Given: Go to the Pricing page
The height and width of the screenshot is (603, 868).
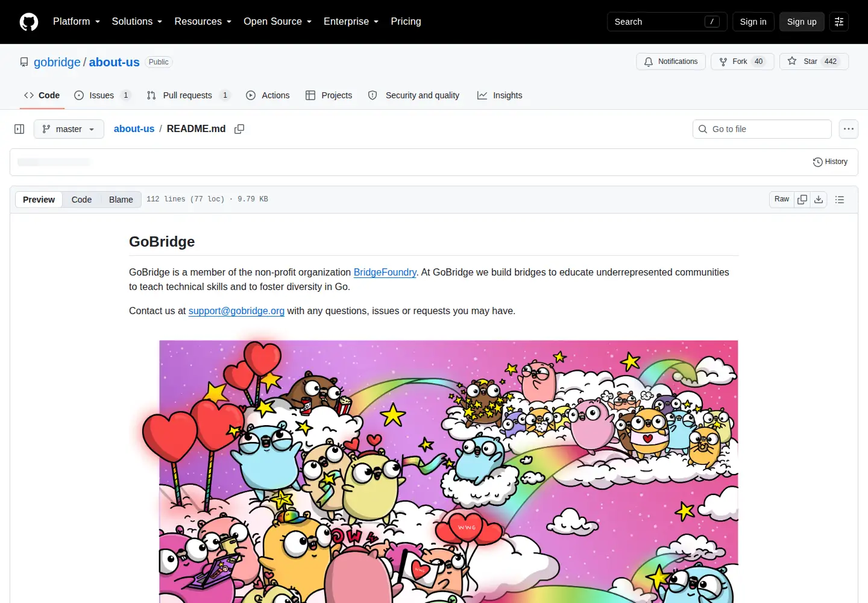Looking at the screenshot, I should pyautogui.click(x=406, y=22).
